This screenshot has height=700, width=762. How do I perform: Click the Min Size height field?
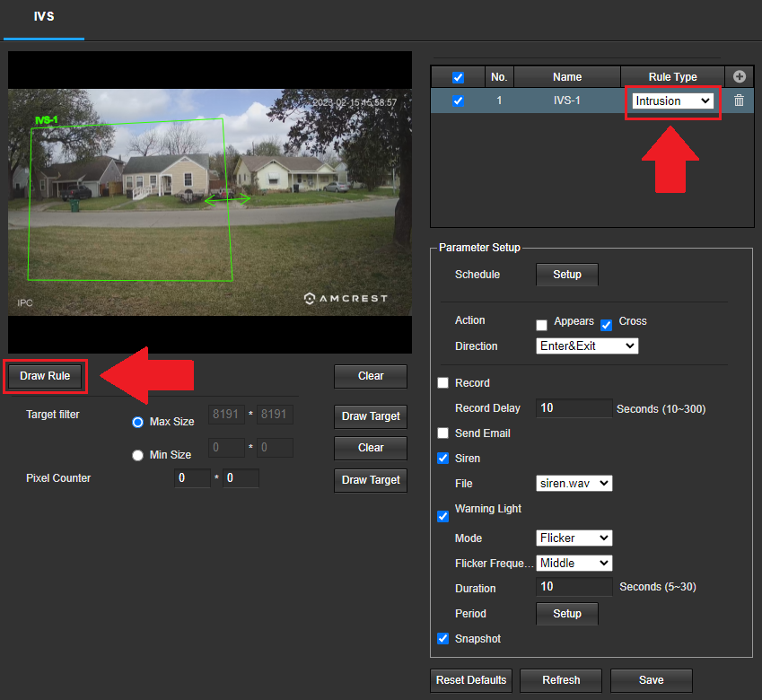tap(275, 448)
